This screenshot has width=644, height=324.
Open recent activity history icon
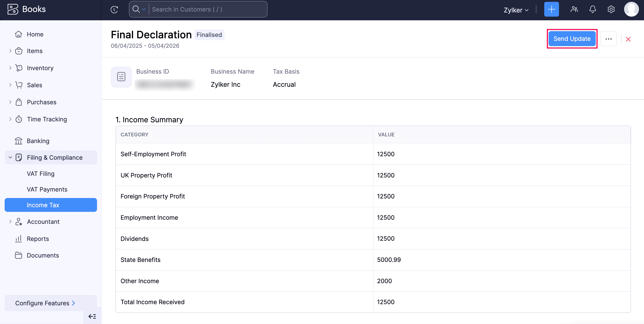114,9
